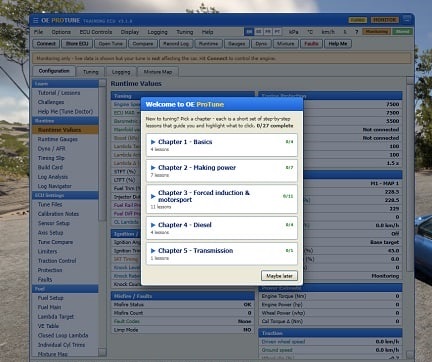Click the Help Me toolbar button
Viewport: 432px width, 362px height.
pos(338,44)
